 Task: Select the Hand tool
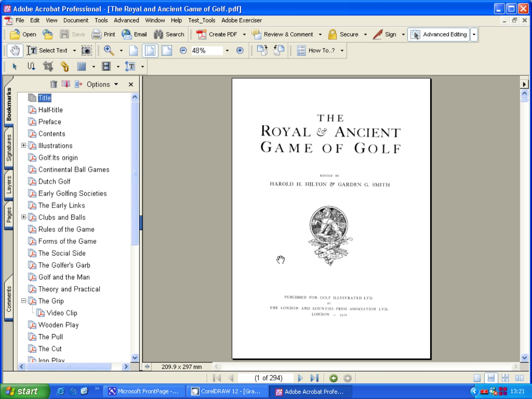click(15, 50)
